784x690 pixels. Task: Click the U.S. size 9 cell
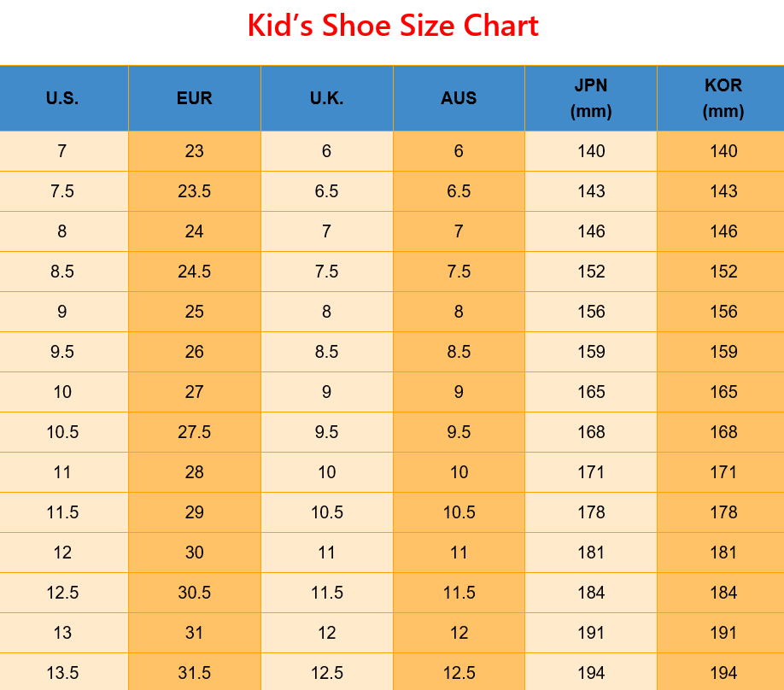tap(62, 312)
